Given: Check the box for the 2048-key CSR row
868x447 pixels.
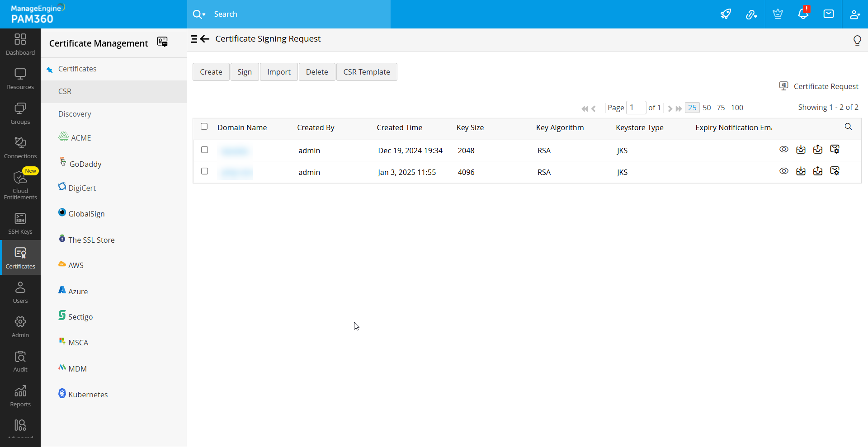Looking at the screenshot, I should point(205,150).
